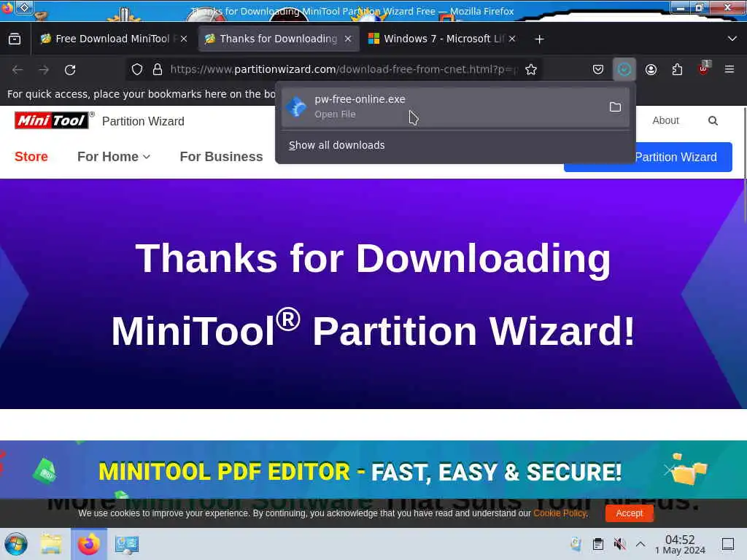747x560 pixels.
Task: Close the Thanks for Downloading tab
Action: (348, 39)
